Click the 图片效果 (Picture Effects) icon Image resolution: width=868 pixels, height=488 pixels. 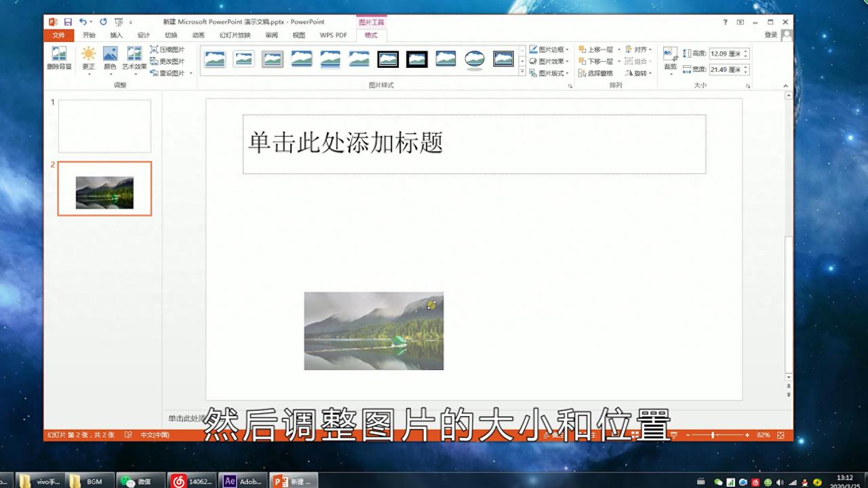[549, 60]
